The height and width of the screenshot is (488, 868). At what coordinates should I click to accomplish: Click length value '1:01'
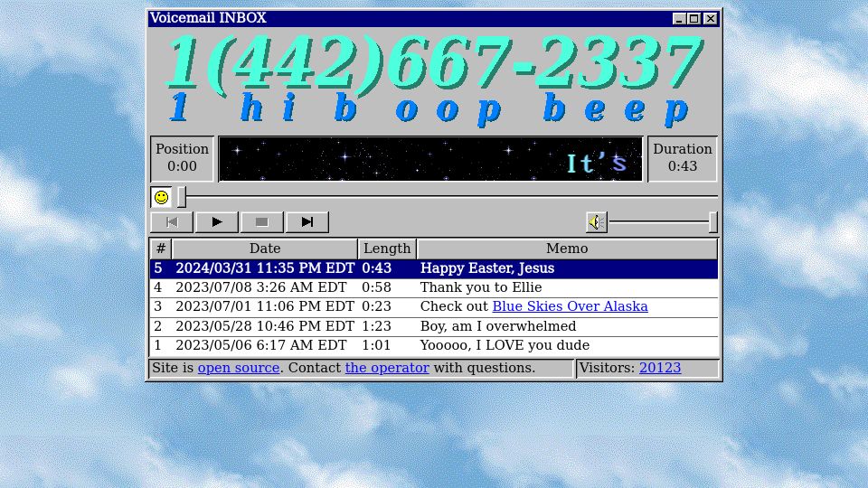(x=376, y=345)
